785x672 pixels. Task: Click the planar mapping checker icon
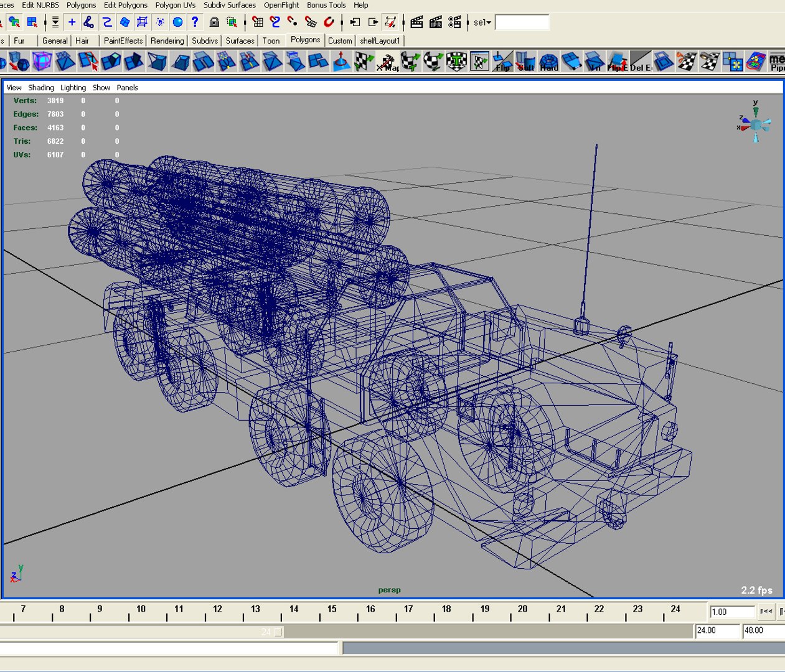(x=364, y=62)
